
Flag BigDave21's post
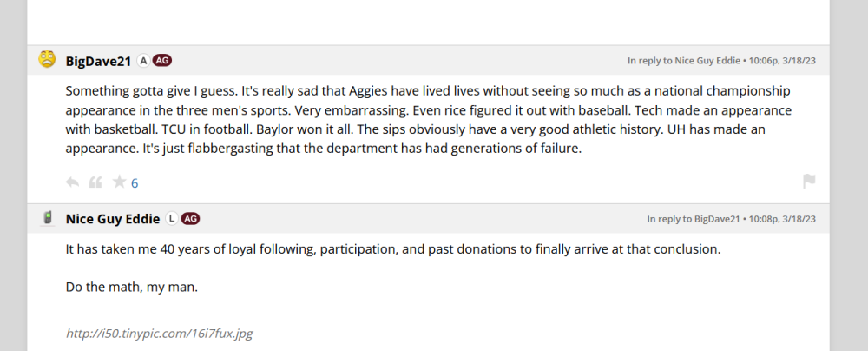pyautogui.click(x=809, y=182)
